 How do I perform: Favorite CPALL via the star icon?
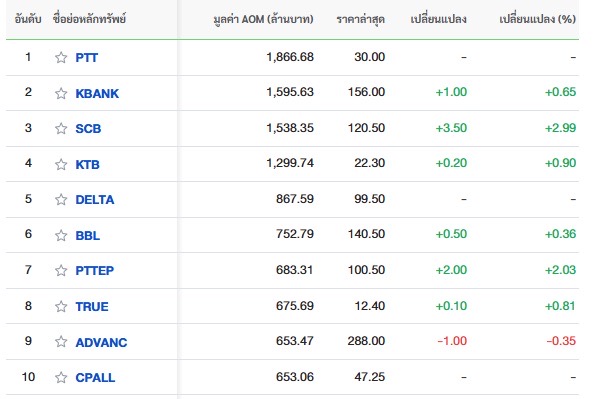[61, 377]
